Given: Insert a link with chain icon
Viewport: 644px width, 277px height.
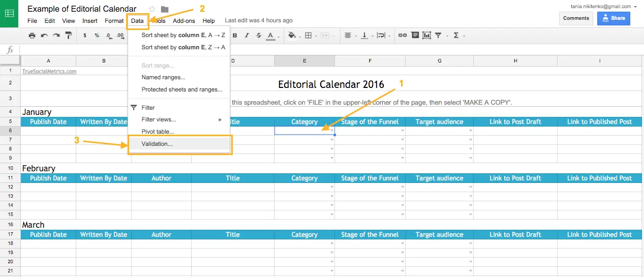Looking at the screenshot, I should tap(402, 36).
